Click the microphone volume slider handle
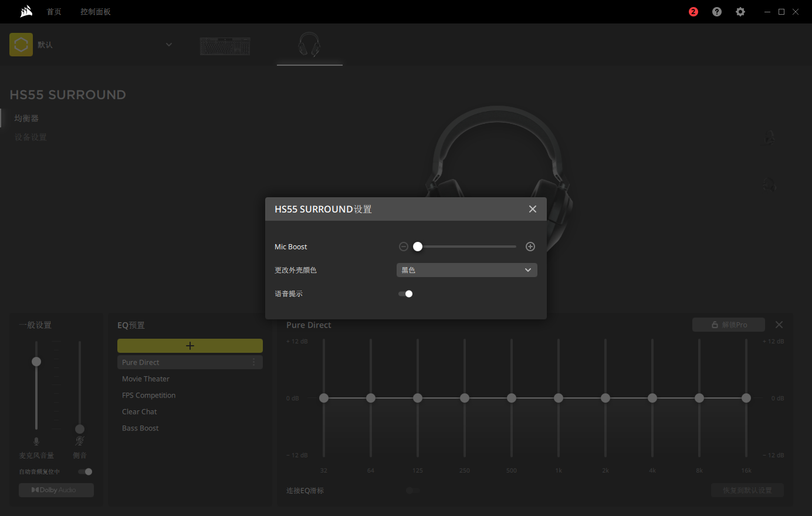The image size is (812, 516). (36, 362)
